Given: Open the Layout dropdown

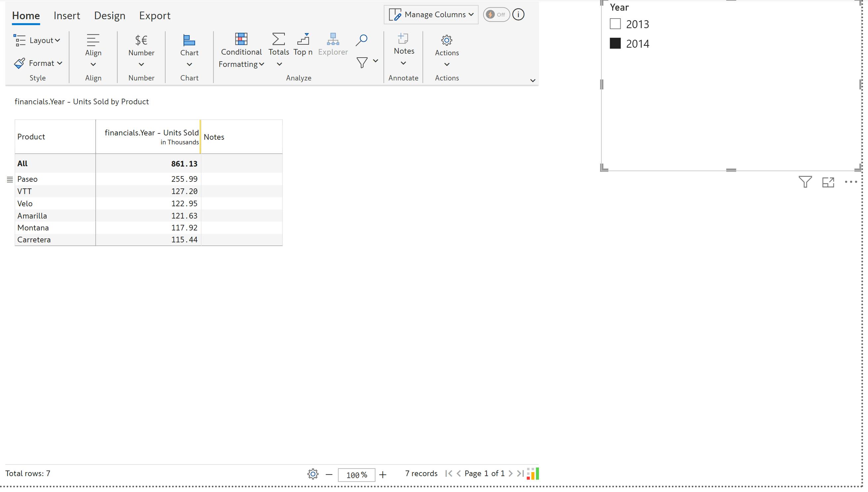Looking at the screenshot, I should (x=37, y=40).
